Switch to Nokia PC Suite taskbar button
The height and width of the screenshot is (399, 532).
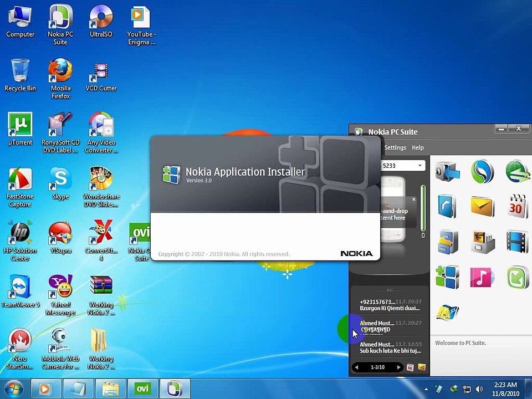coord(175,388)
